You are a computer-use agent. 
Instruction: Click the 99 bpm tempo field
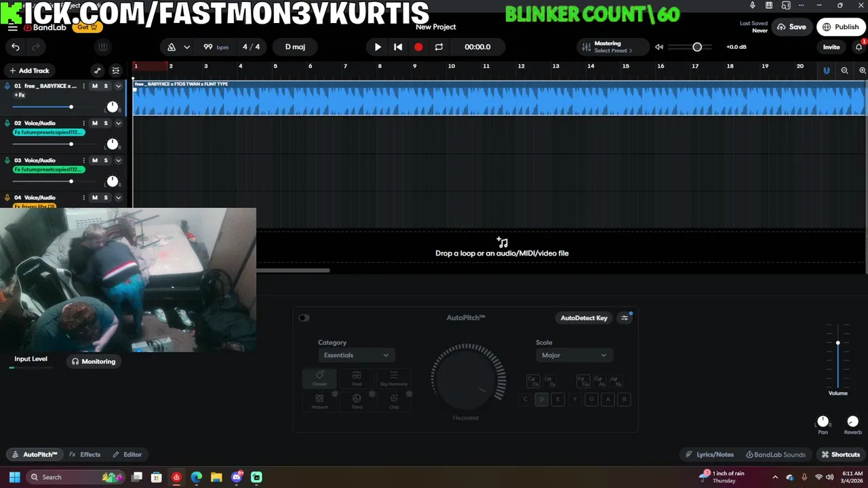tap(216, 47)
